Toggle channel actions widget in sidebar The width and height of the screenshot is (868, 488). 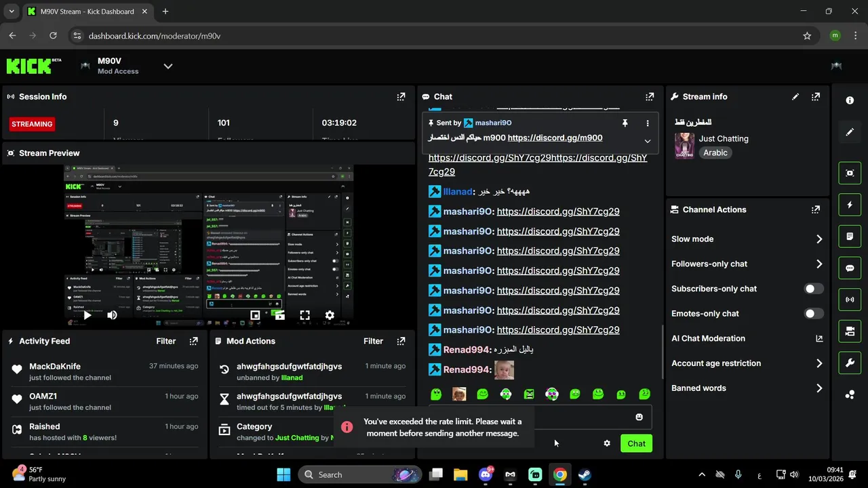pyautogui.click(x=850, y=331)
